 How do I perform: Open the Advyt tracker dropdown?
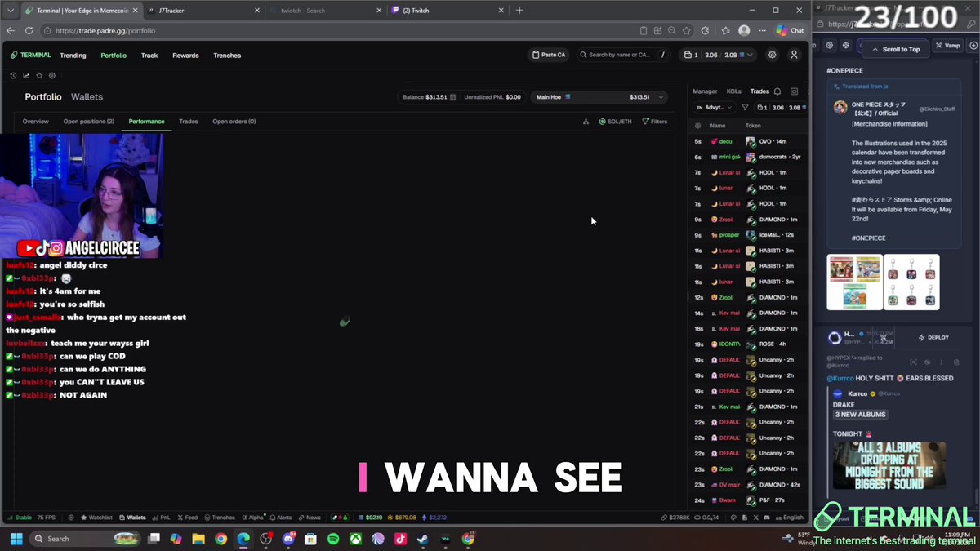coord(715,107)
